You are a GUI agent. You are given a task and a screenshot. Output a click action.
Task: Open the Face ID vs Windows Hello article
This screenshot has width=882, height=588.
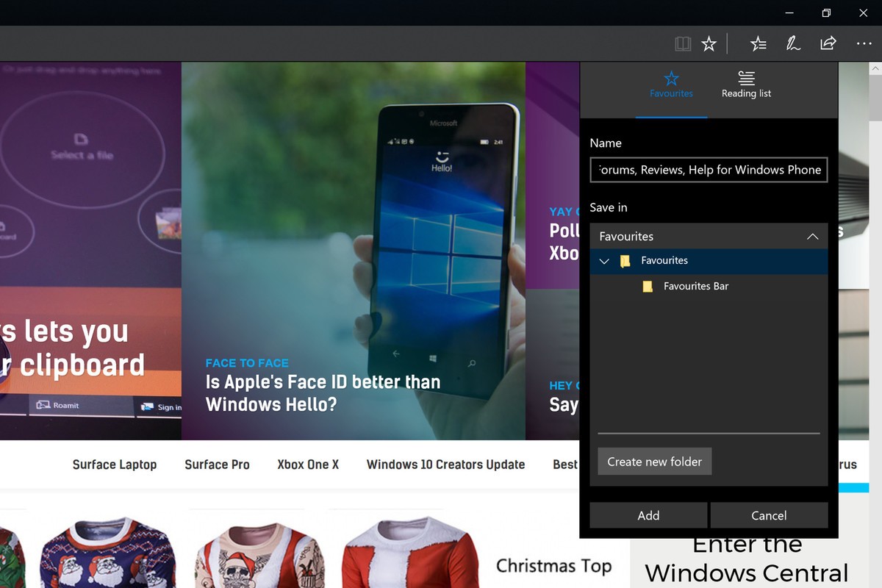coord(323,393)
